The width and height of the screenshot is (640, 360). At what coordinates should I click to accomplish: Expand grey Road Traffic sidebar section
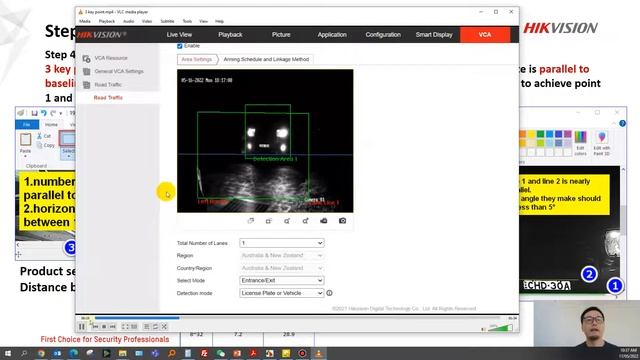click(x=108, y=84)
